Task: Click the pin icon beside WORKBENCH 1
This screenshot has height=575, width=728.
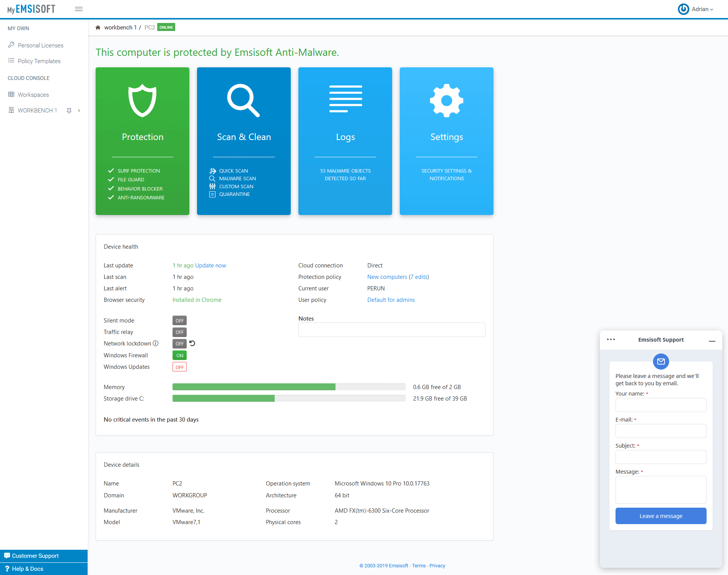Action: coord(69,111)
